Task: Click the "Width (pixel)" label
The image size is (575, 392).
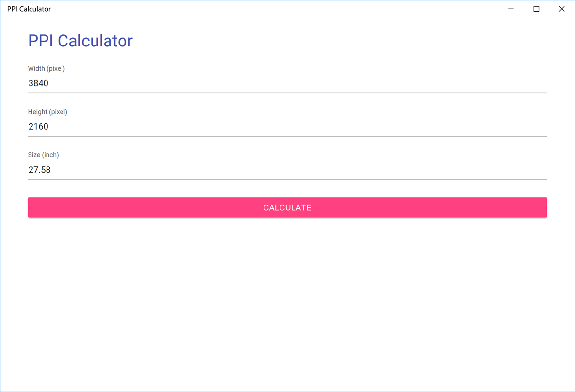Action: [47, 69]
